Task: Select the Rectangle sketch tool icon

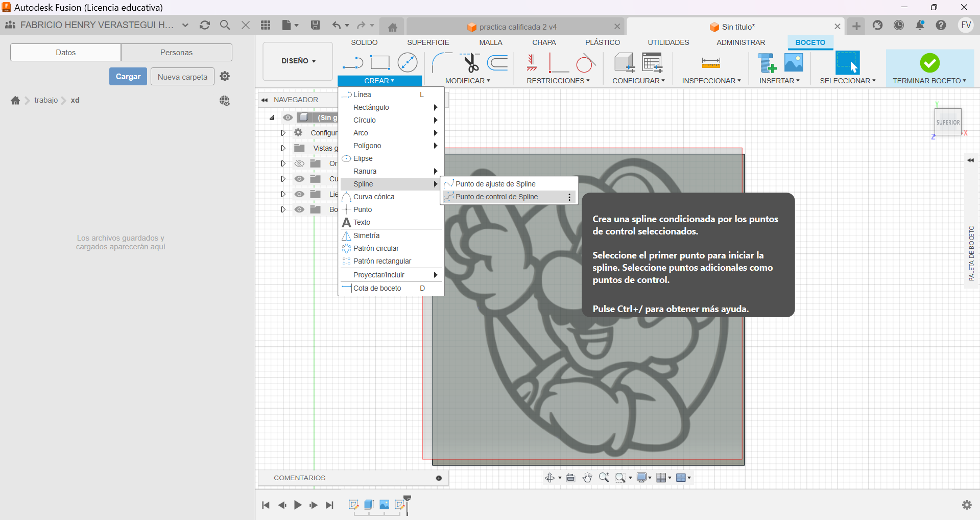Action: pyautogui.click(x=380, y=63)
